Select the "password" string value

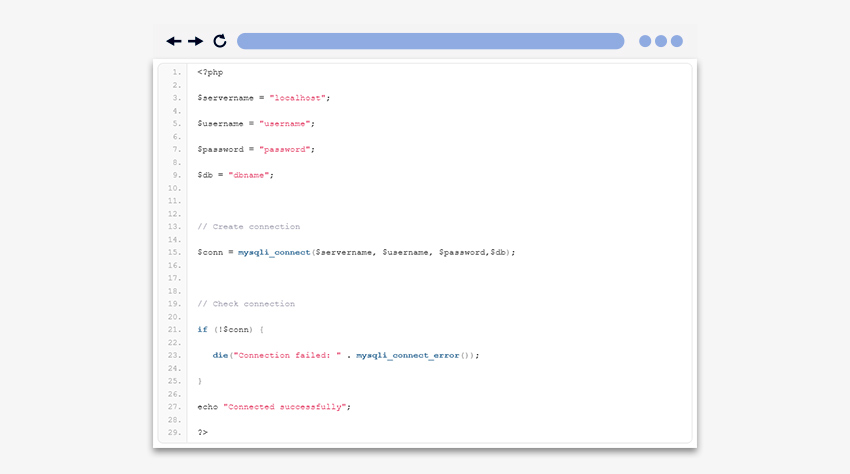click(x=285, y=150)
